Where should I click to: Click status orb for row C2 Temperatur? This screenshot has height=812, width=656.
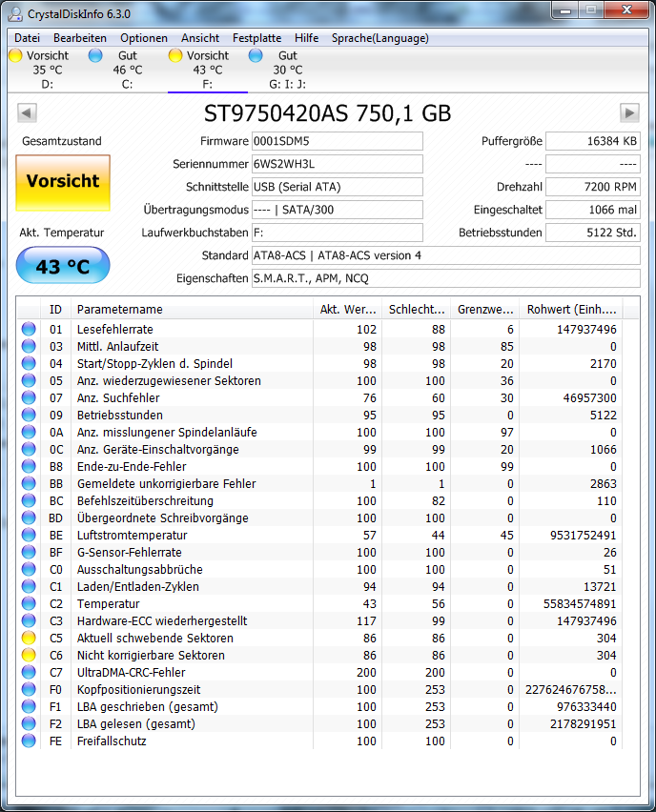click(29, 603)
